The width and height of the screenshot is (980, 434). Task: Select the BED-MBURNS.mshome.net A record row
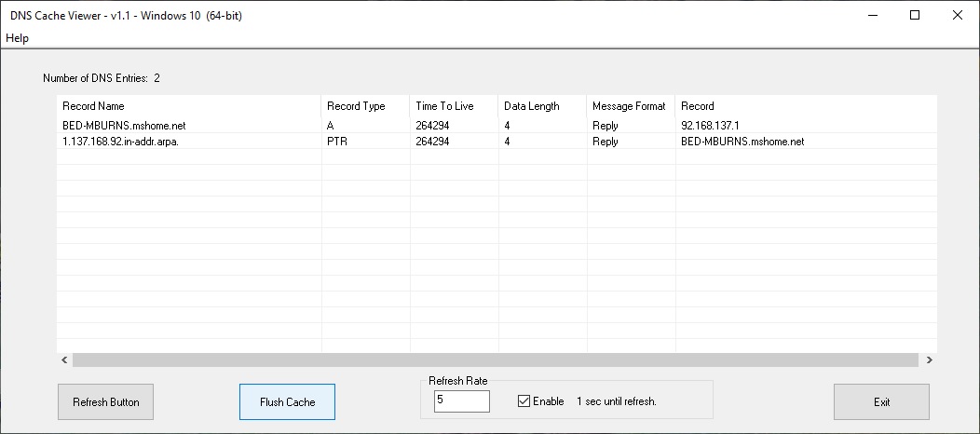pyautogui.click(x=497, y=126)
